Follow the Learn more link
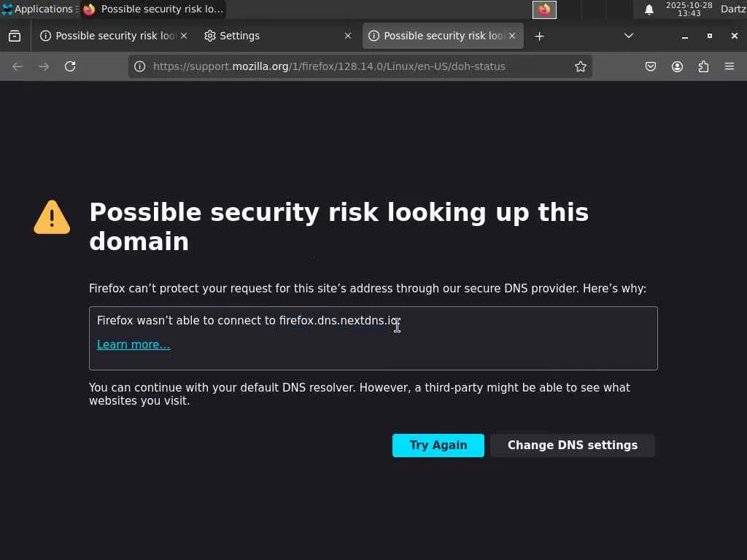Viewport: 747px width, 560px height. (133, 345)
